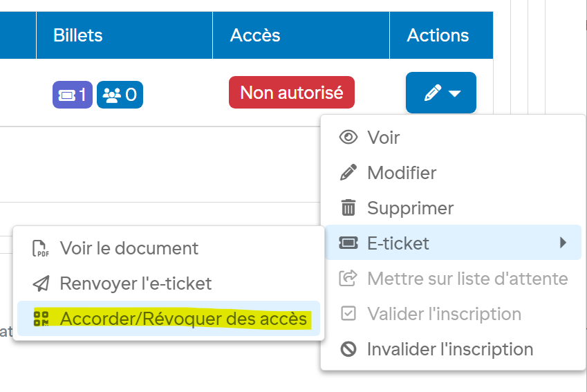Select Voir in the actions menu
This screenshot has height=392, width=587.
pyautogui.click(x=384, y=137)
